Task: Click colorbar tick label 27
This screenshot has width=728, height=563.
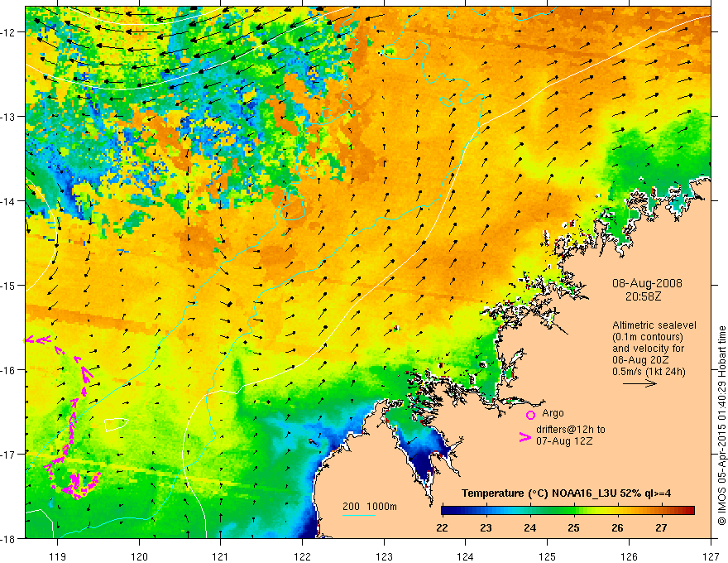Action: (661, 527)
